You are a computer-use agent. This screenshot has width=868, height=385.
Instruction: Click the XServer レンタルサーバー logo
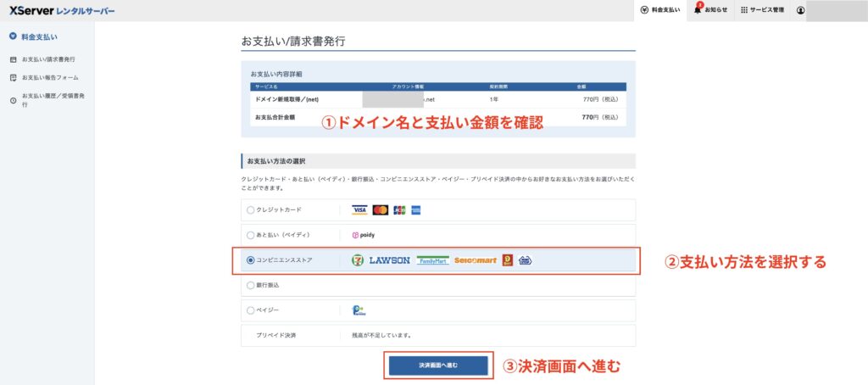pos(62,11)
